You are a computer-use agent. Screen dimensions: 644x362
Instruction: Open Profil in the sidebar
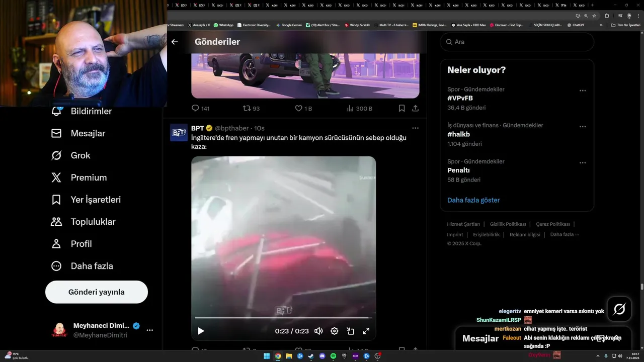(71, 244)
